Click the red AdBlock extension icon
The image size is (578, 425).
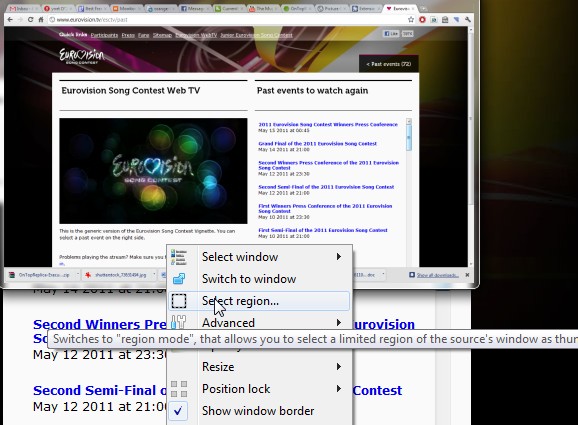click(422, 20)
